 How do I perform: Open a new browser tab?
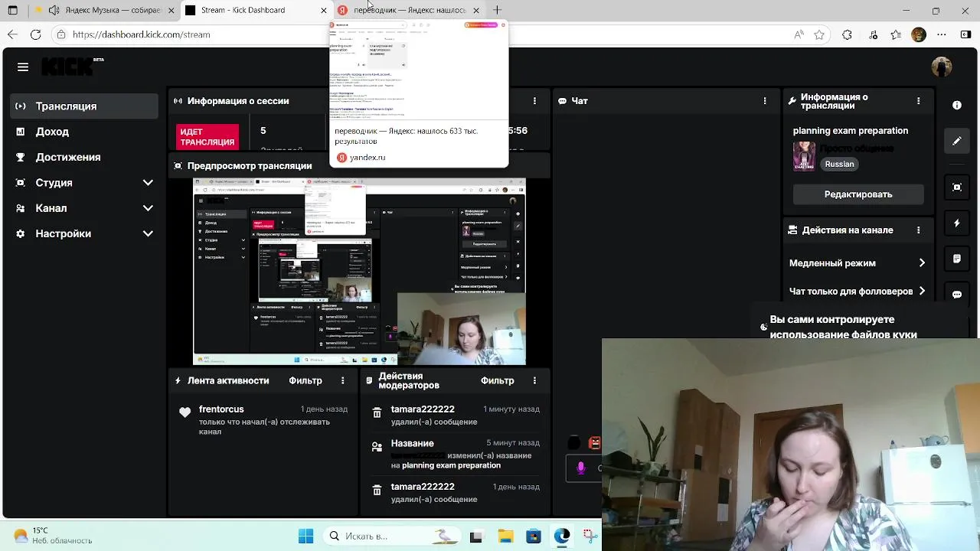[498, 10]
